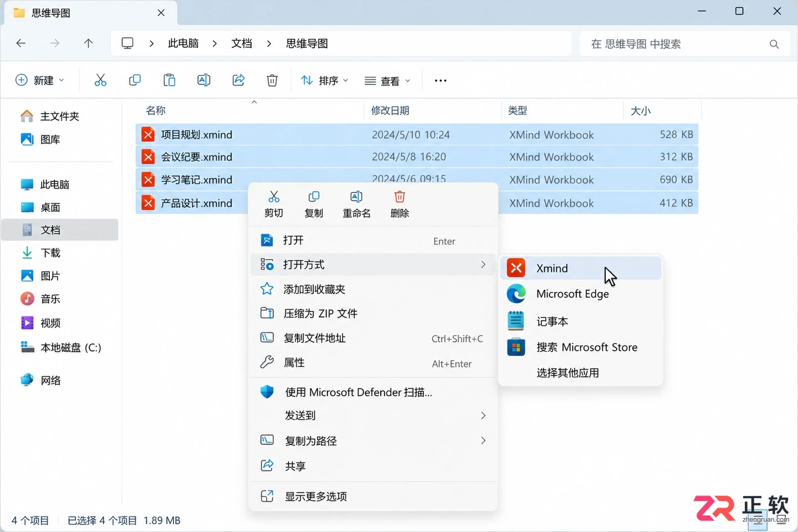The height and width of the screenshot is (532, 798).
Task: Click the Rename icon in toolbar
Action: [x=204, y=80]
